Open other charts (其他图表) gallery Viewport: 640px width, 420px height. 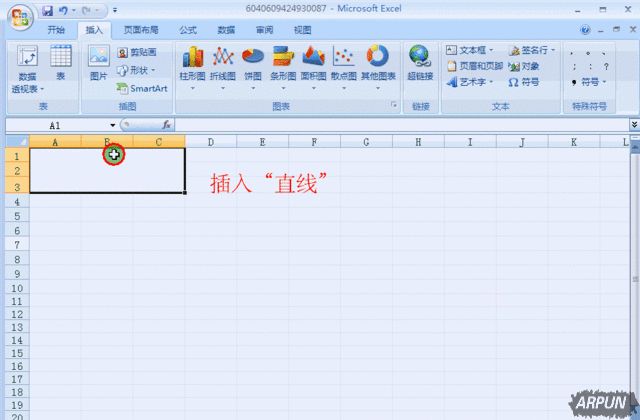point(378,68)
